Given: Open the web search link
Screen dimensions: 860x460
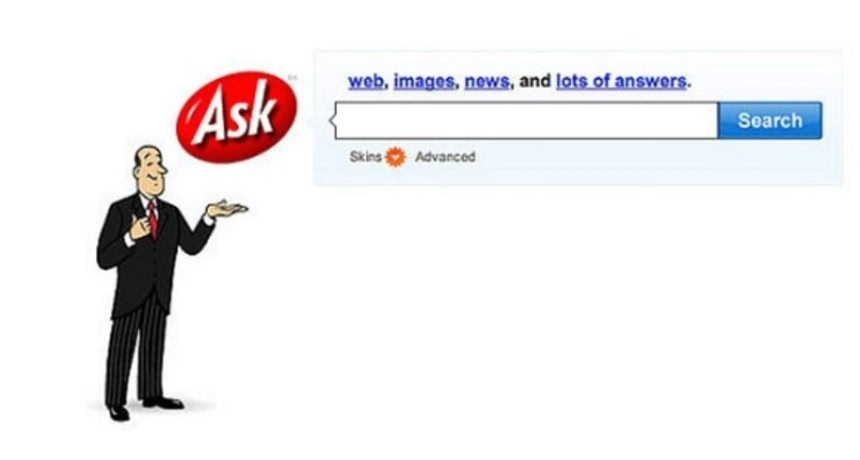Looking at the screenshot, I should tap(366, 81).
